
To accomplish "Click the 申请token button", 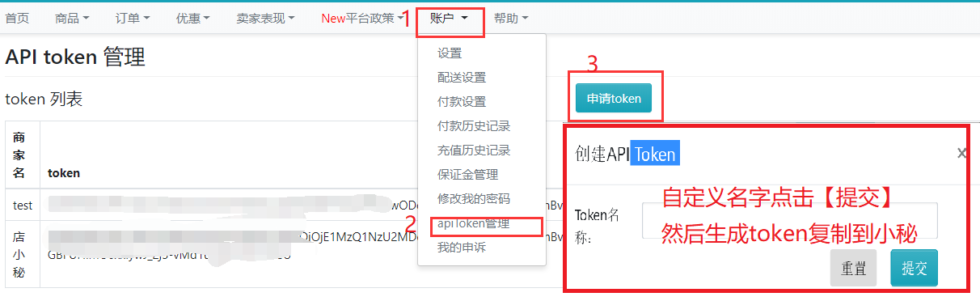I will point(614,99).
